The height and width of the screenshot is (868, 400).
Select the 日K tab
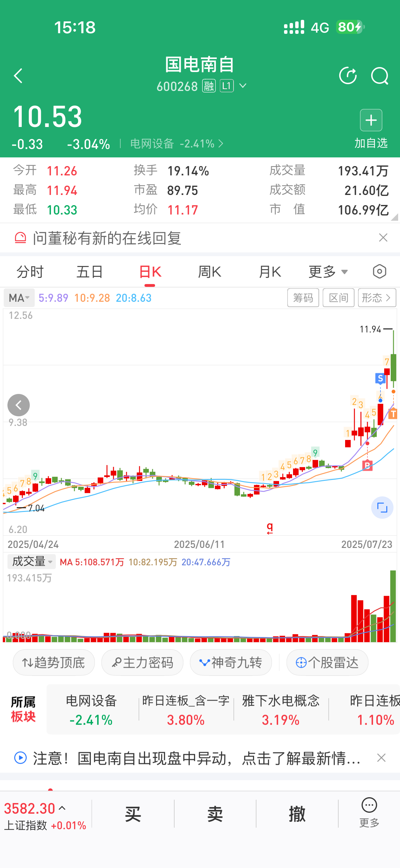click(150, 272)
